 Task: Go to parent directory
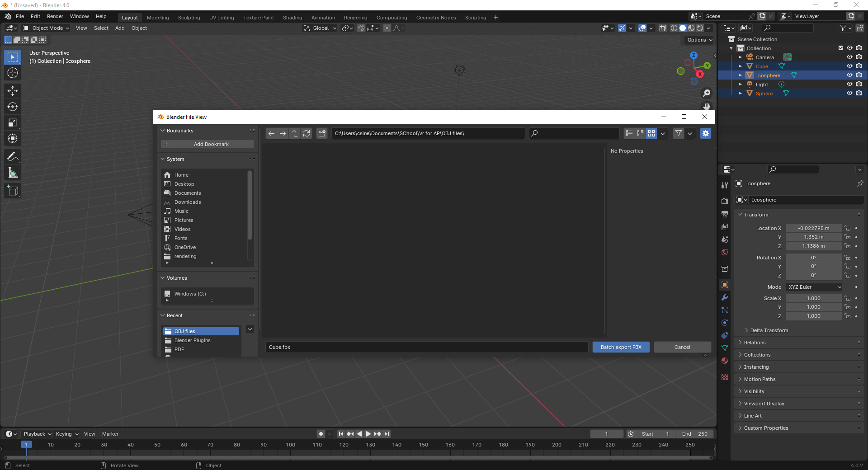pos(295,133)
